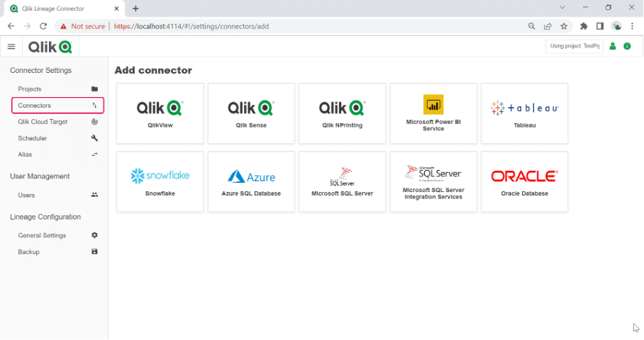Click the General Settings gear icon
This screenshot has width=644, height=340.
click(x=94, y=235)
